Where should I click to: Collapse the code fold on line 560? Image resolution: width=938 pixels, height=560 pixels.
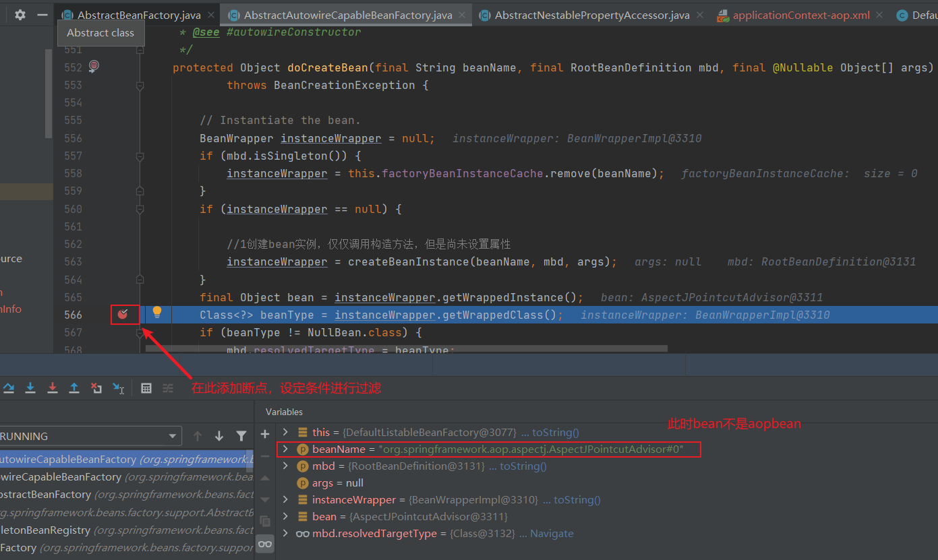click(140, 209)
